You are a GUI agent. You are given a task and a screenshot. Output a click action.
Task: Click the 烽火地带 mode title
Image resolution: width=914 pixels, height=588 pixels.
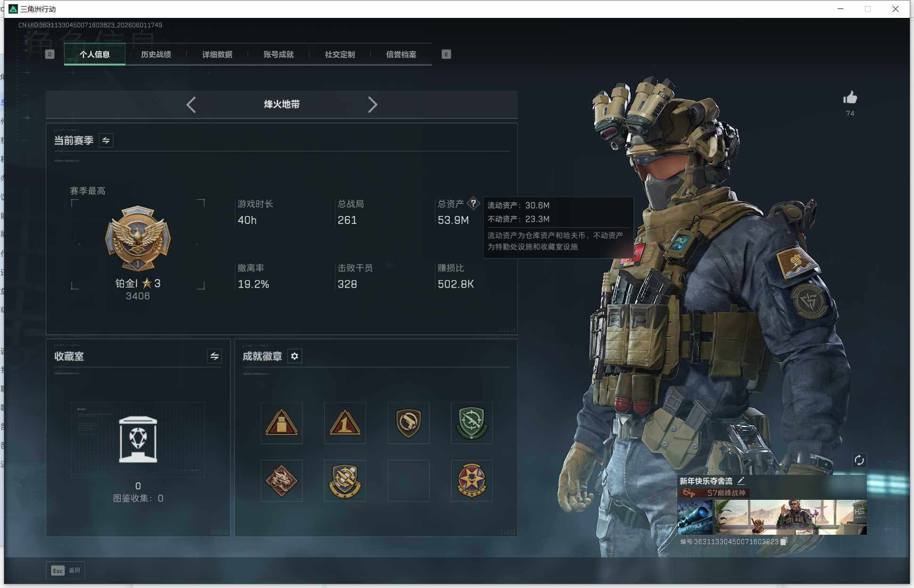point(282,104)
